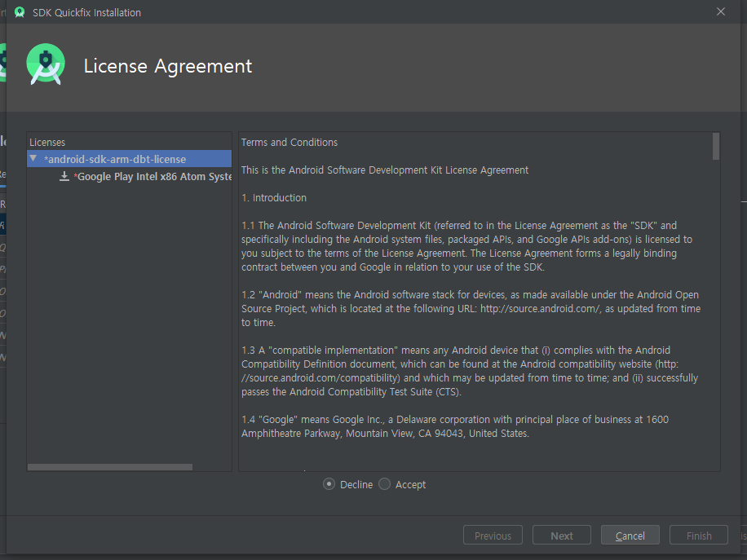Click 'Amphitheatre Parkway, Mountain View' text line
Viewport: 747px width, 560px height.
click(x=385, y=434)
